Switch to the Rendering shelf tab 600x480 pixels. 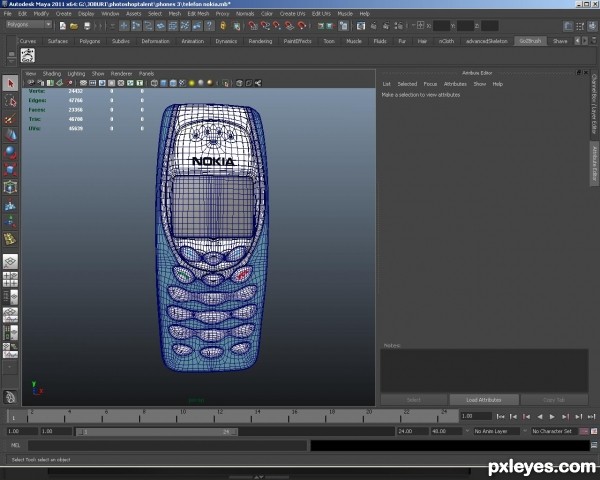point(260,41)
